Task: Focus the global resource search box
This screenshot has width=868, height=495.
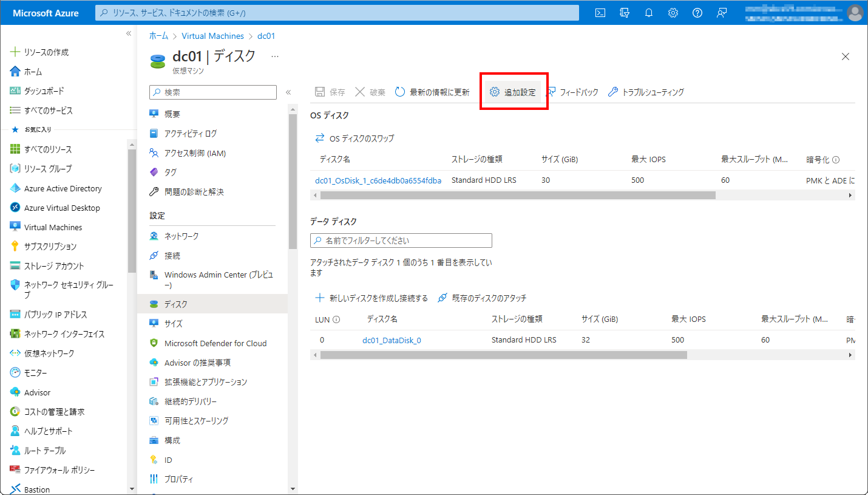Action: point(337,13)
